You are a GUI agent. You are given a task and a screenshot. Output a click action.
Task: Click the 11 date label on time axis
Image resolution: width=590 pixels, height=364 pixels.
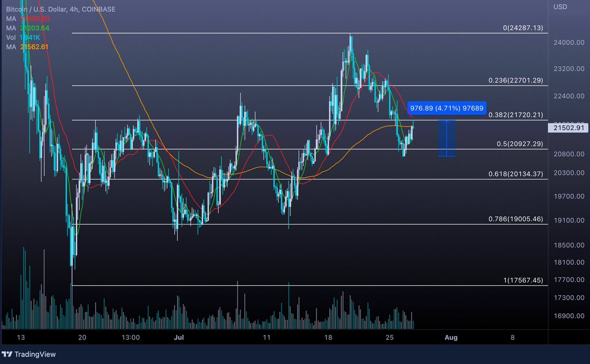266,337
